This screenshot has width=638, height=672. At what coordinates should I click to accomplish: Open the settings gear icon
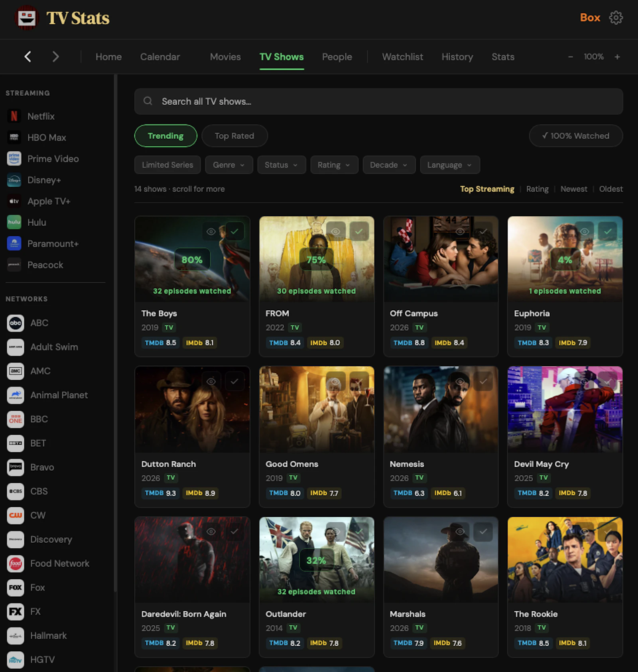(616, 18)
